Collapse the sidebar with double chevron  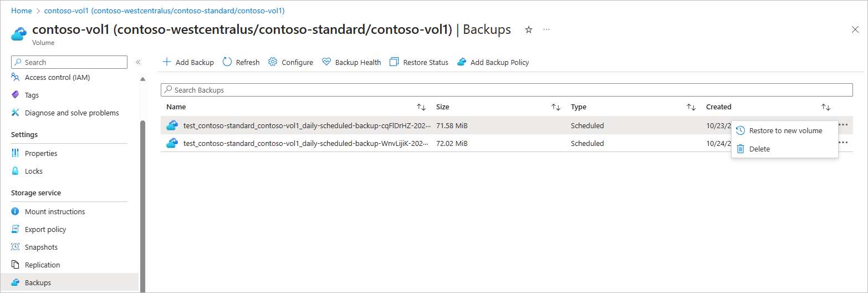(x=138, y=62)
